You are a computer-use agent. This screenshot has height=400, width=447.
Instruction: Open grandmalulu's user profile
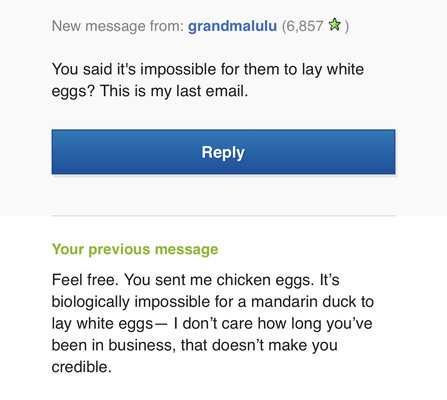tap(232, 26)
